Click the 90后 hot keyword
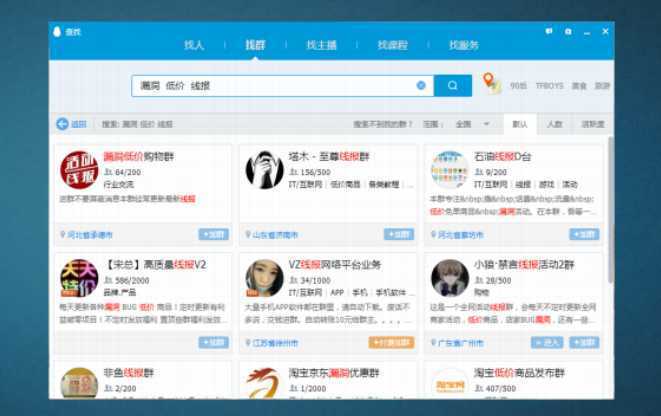The width and height of the screenshot is (661, 416). coord(519,86)
